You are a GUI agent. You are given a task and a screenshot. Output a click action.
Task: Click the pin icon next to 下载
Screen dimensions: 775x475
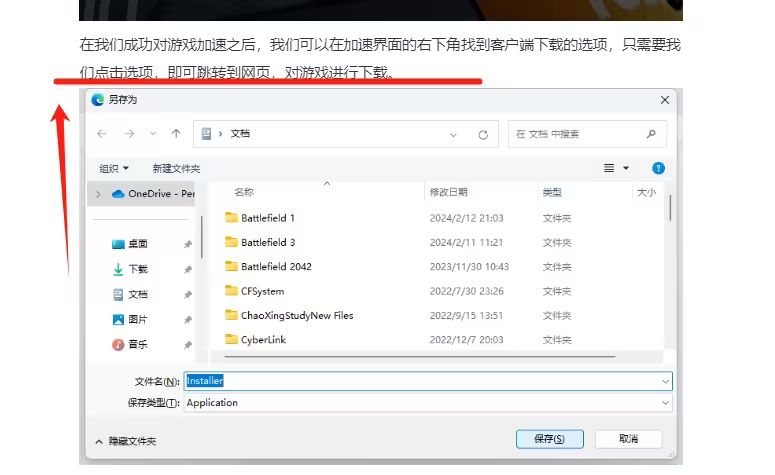(x=188, y=269)
